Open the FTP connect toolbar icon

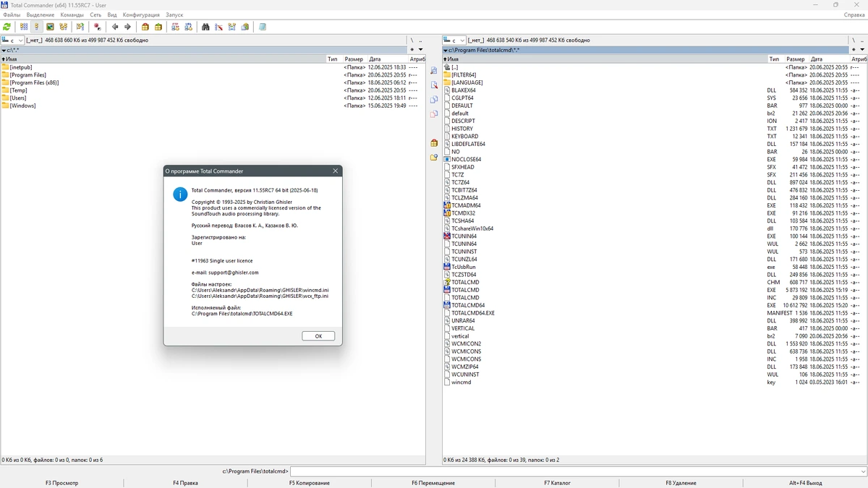point(176,27)
